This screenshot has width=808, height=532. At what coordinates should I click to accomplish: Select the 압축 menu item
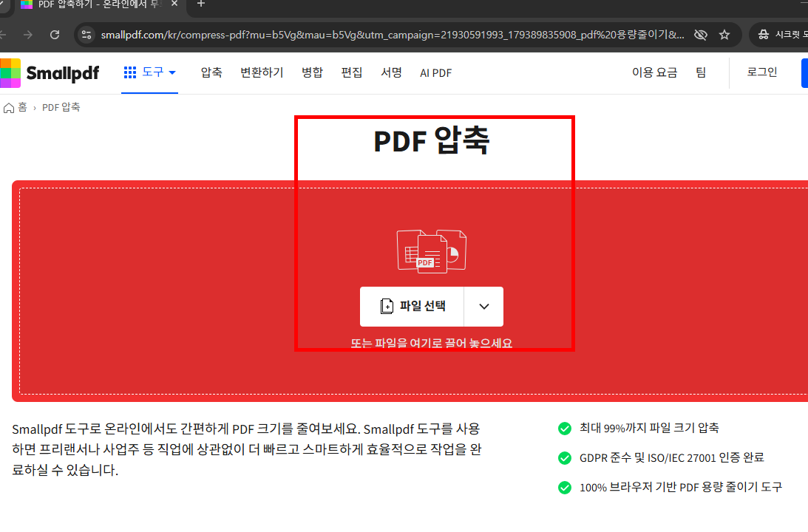tap(211, 72)
